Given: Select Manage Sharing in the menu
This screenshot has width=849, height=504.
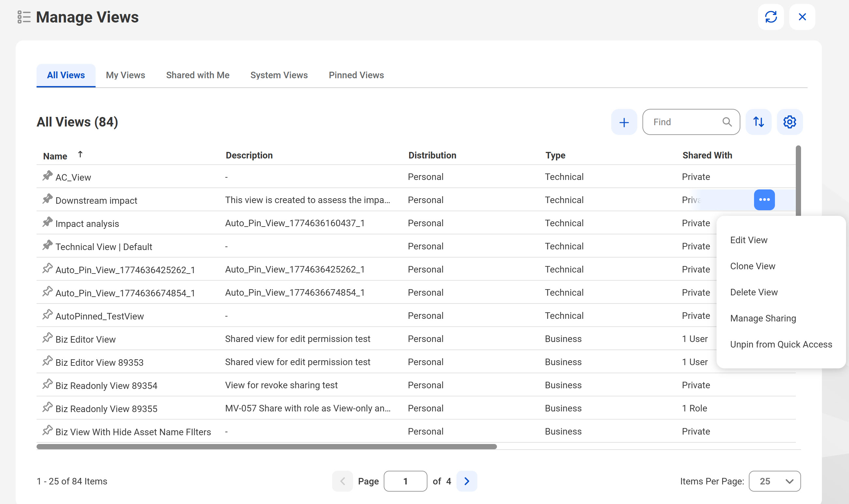Looking at the screenshot, I should pos(763,318).
